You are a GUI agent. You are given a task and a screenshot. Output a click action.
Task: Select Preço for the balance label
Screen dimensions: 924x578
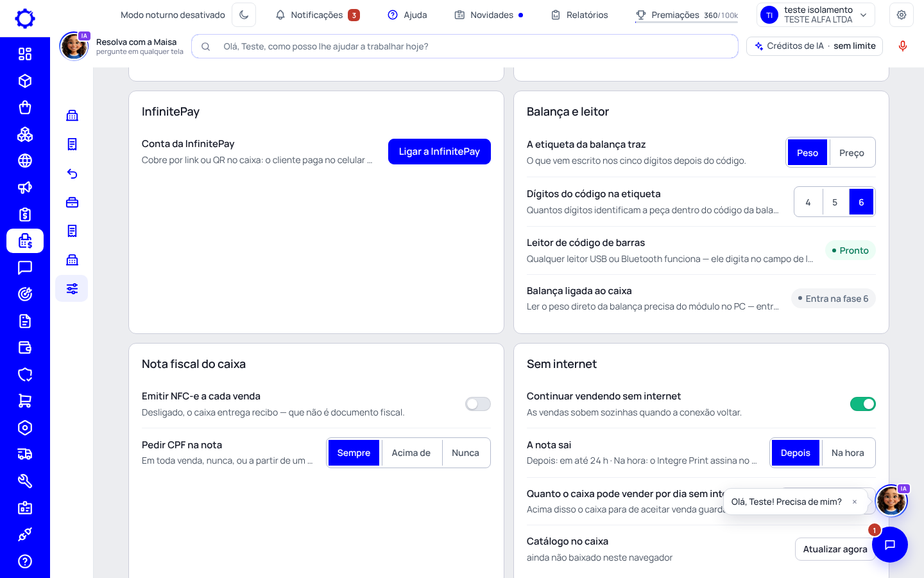(851, 153)
